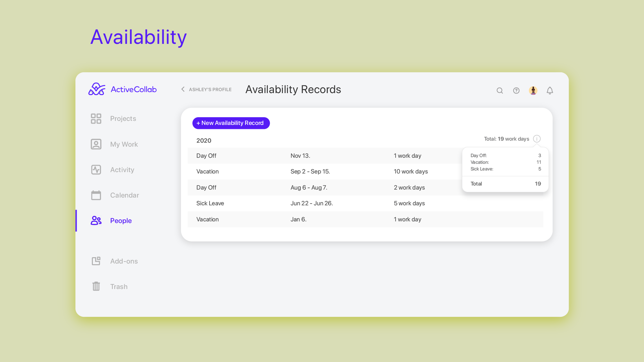The width and height of the screenshot is (644, 362).
Task: Open Ashley's profile avatar menu
Action: (x=533, y=90)
